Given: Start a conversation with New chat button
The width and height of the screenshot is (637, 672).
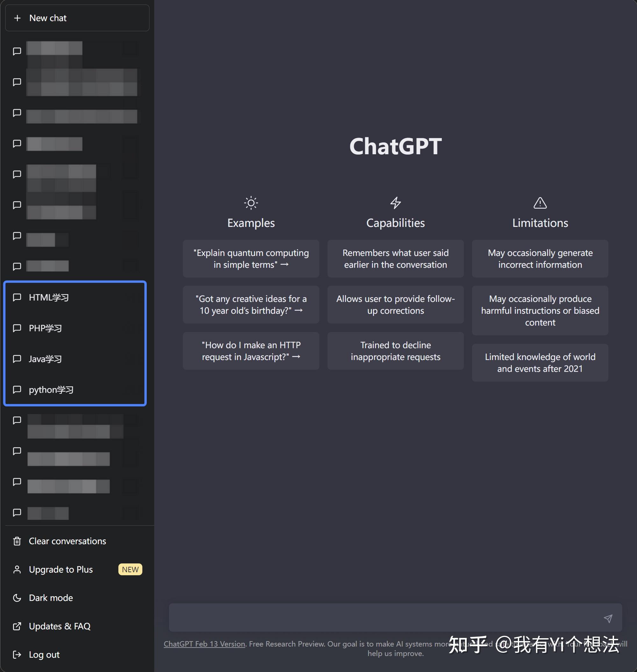Looking at the screenshot, I should click(x=77, y=18).
